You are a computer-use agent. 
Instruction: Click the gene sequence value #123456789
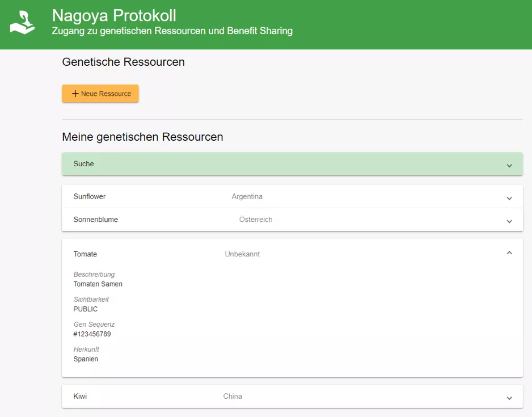[x=92, y=334]
